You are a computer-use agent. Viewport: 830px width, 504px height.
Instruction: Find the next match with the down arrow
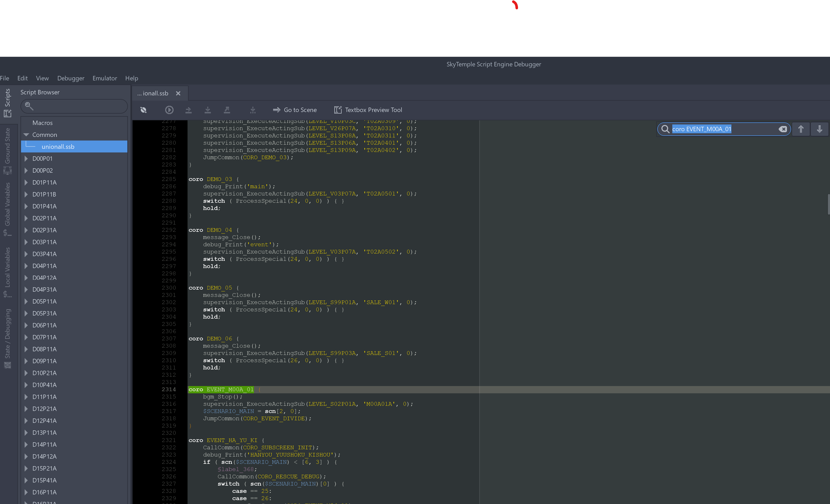(x=819, y=129)
